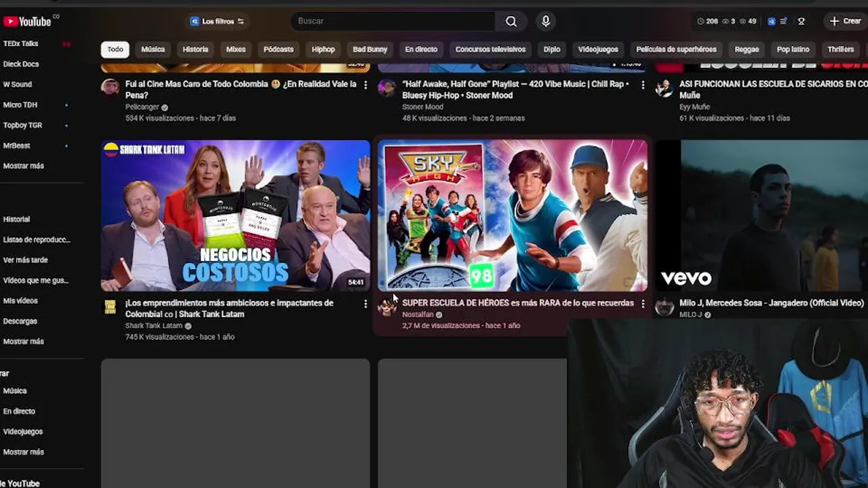Open Sky High video thumbnail
The image size is (868, 488).
tap(513, 216)
